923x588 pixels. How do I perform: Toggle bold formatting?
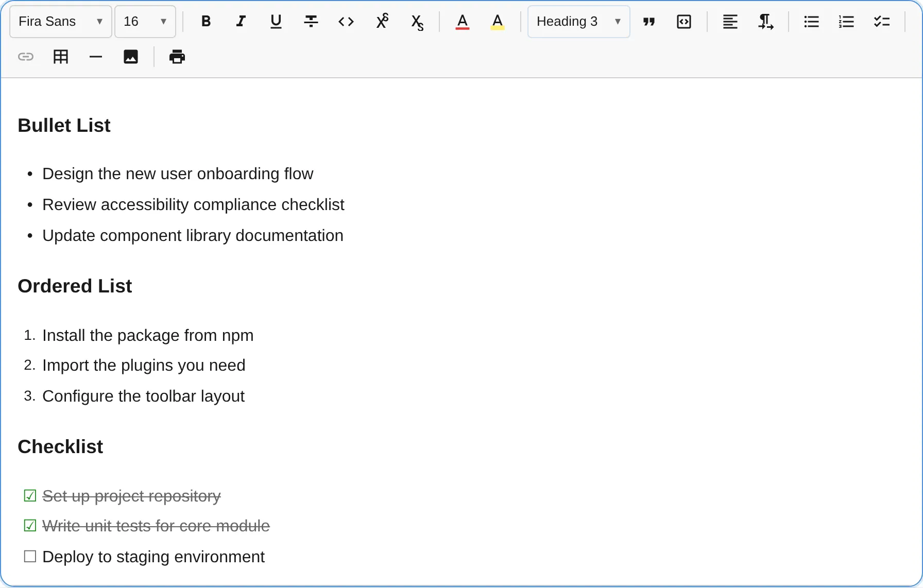(x=206, y=21)
